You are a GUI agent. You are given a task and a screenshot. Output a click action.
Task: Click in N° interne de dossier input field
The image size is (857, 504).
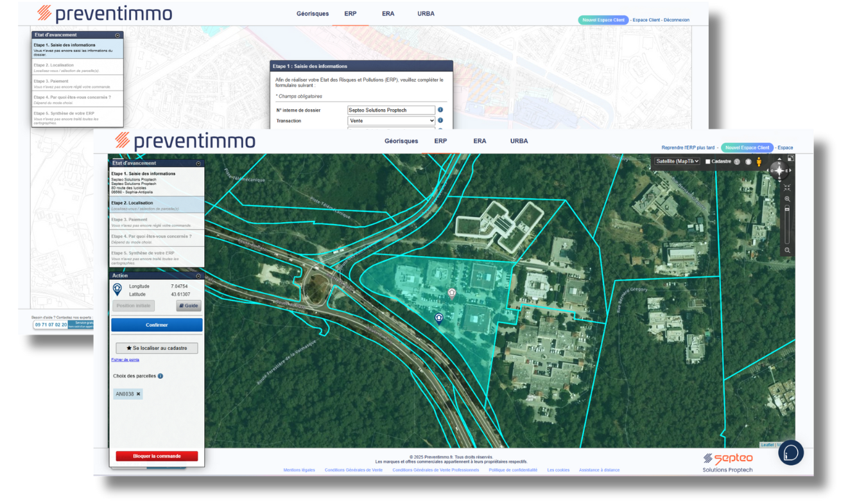(391, 110)
